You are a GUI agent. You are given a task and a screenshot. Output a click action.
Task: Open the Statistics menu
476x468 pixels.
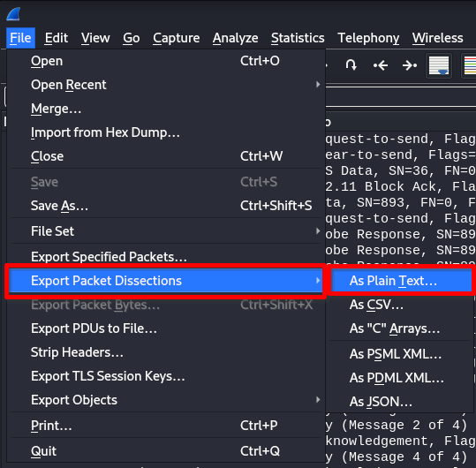click(x=298, y=38)
